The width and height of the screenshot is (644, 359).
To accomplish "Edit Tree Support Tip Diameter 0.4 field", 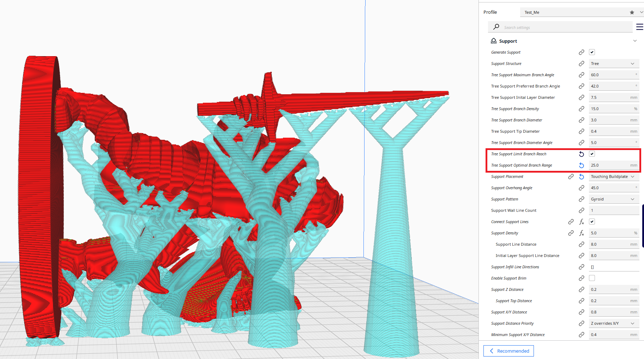I will pyautogui.click(x=614, y=131).
